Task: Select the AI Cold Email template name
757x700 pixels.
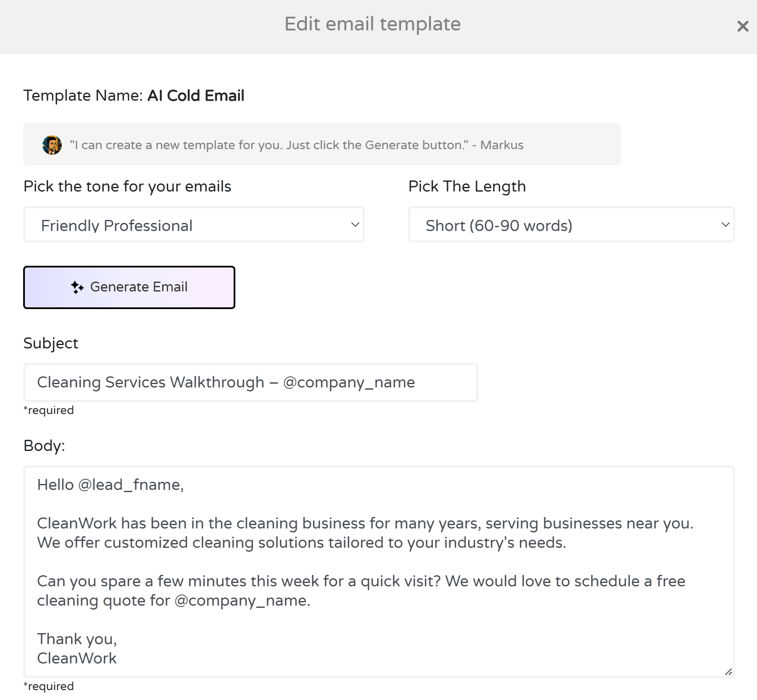Action: pyautogui.click(x=196, y=96)
